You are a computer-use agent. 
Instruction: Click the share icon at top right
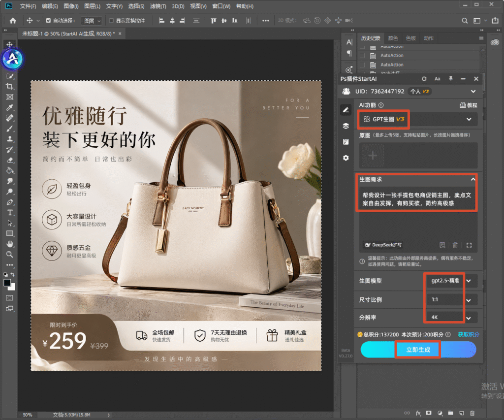tap(495, 21)
